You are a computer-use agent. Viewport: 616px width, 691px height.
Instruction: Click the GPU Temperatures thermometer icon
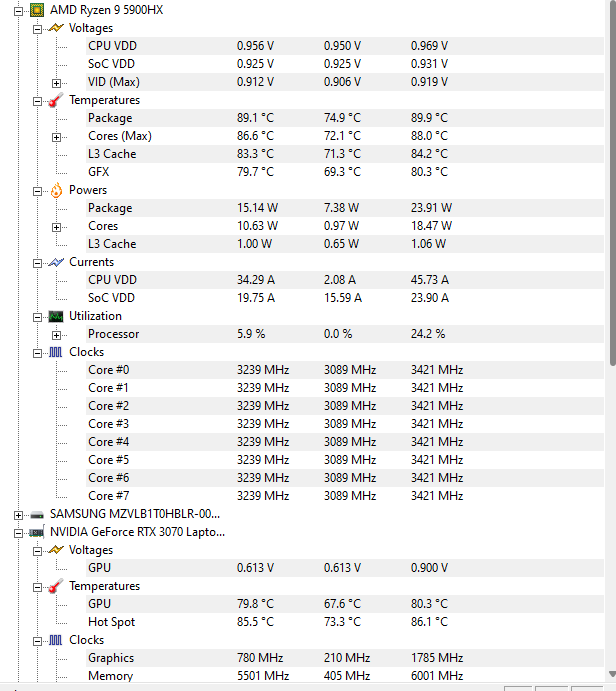pyautogui.click(x=56, y=586)
